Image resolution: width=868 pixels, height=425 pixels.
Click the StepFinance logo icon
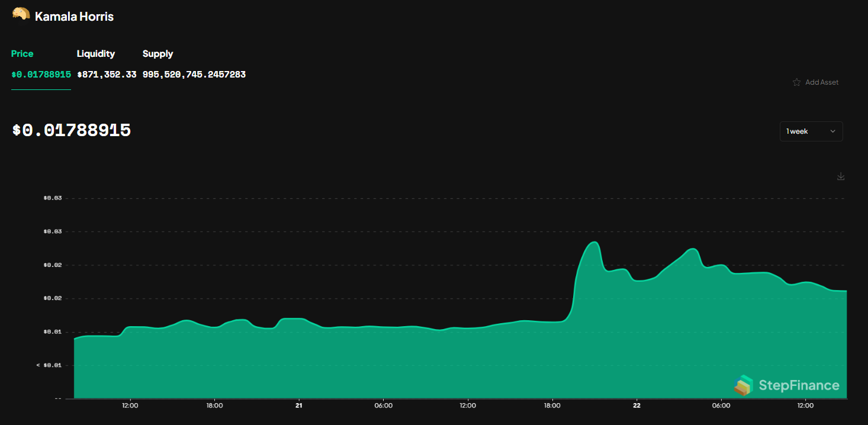(x=744, y=385)
